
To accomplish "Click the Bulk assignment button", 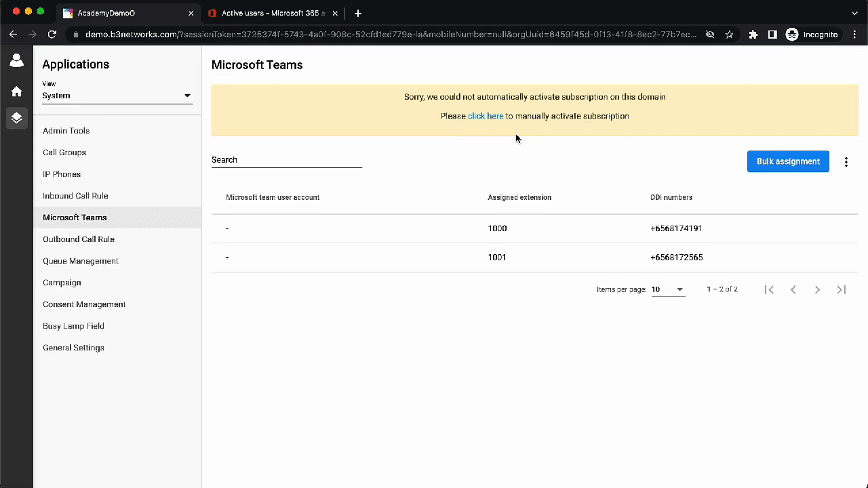I will pos(788,161).
